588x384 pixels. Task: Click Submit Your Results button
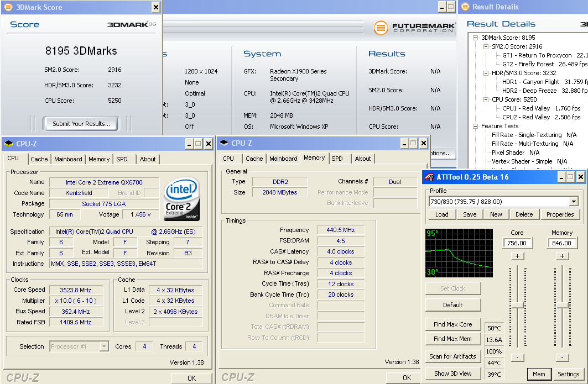[x=81, y=124]
